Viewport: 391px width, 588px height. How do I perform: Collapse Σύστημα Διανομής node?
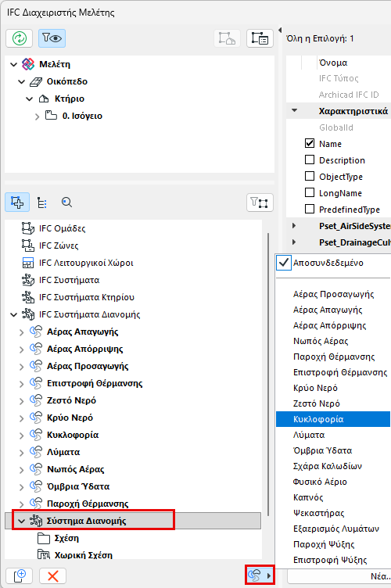22,521
